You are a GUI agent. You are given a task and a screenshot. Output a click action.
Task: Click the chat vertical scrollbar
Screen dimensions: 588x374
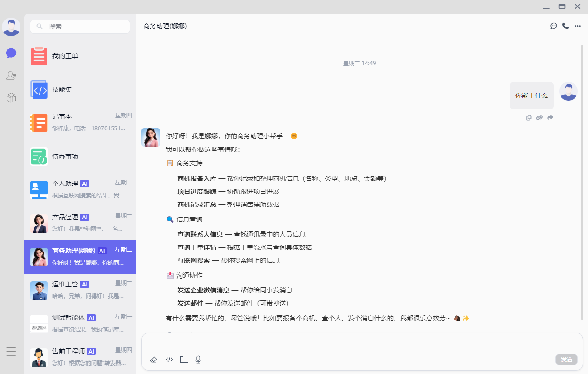(x=582, y=182)
